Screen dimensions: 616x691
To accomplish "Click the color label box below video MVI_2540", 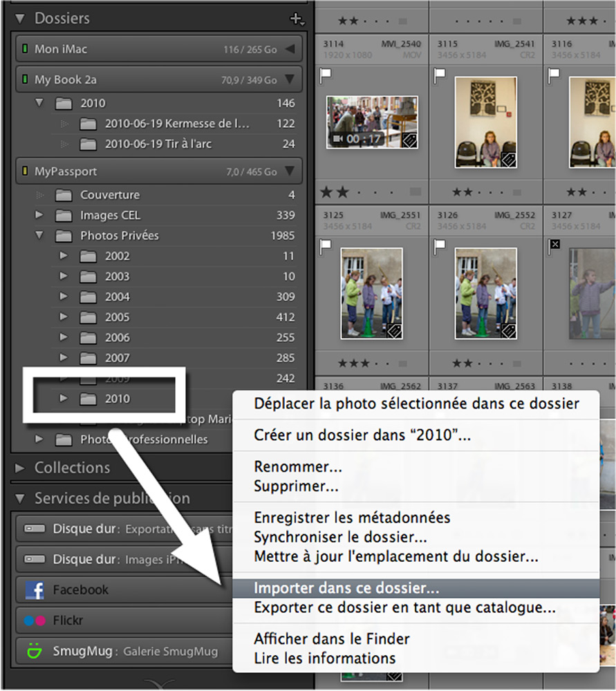I will (416, 191).
